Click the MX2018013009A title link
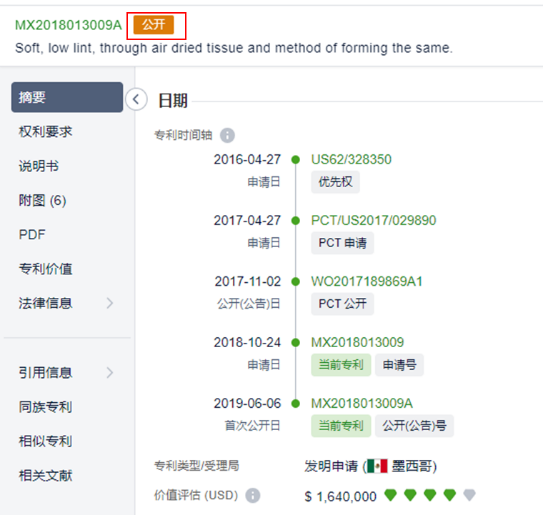This screenshot has width=543, height=515. pyautogui.click(x=69, y=25)
